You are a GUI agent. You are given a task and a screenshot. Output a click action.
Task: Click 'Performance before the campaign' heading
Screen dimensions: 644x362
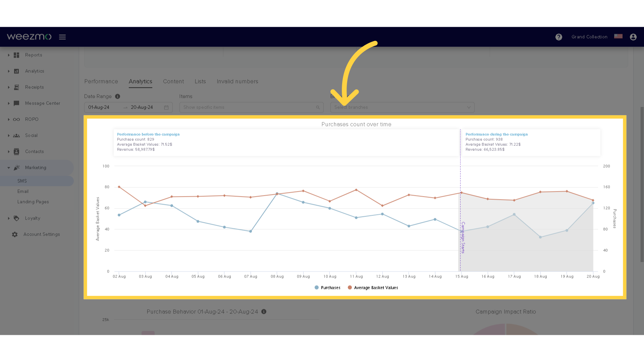pos(148,134)
